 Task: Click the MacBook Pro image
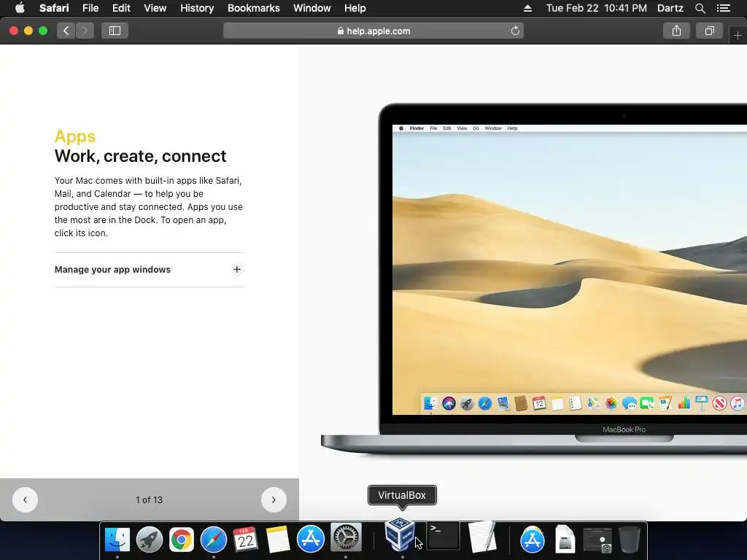533,279
